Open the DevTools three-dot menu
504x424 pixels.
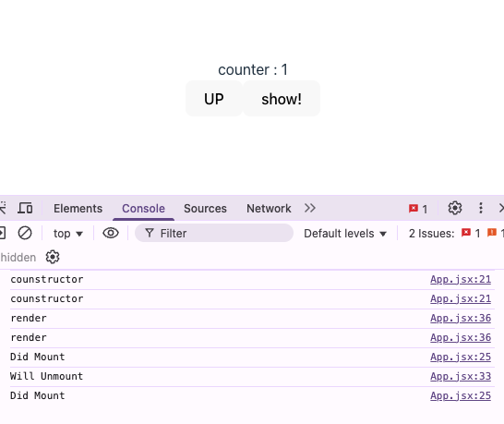[481, 208]
